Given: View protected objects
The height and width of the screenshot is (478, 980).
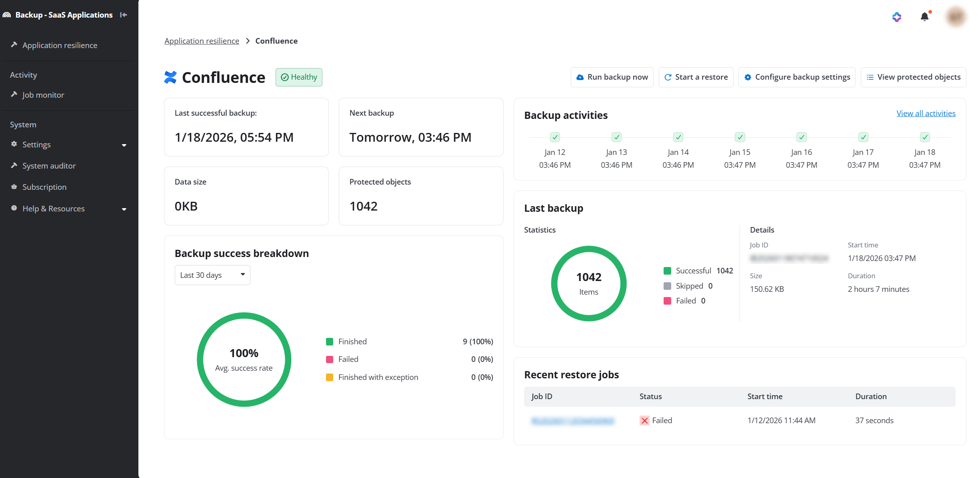Looking at the screenshot, I should (x=913, y=77).
